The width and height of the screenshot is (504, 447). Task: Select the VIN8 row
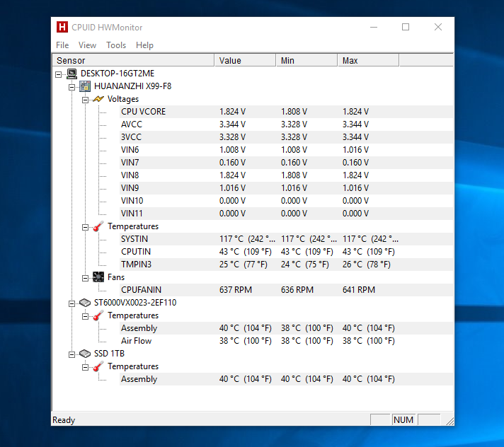pos(286,175)
